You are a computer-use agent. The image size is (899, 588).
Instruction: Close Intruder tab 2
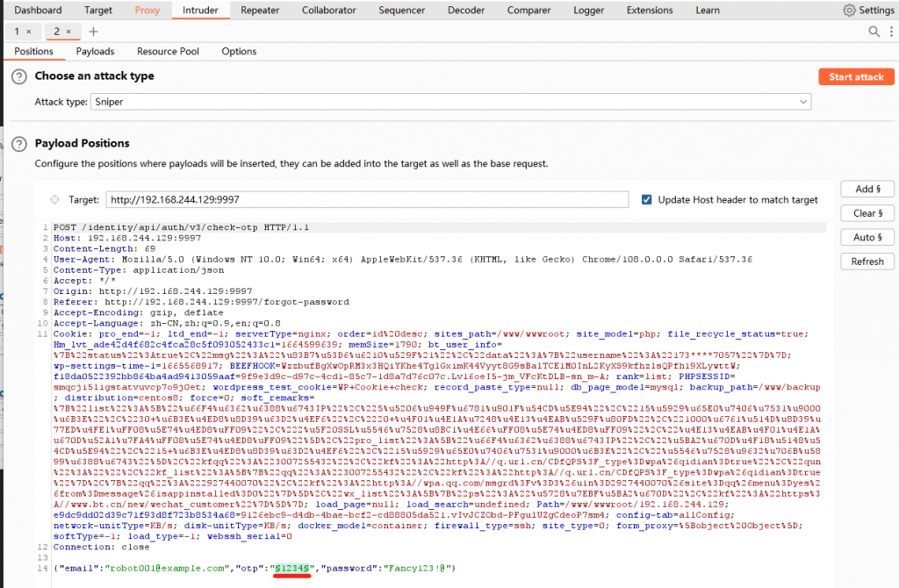pos(68,32)
